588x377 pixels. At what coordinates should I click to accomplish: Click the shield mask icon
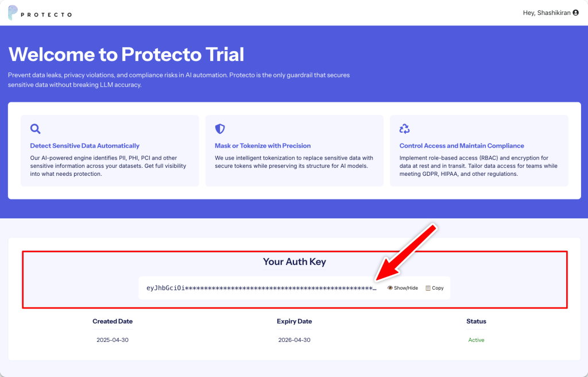coord(220,129)
